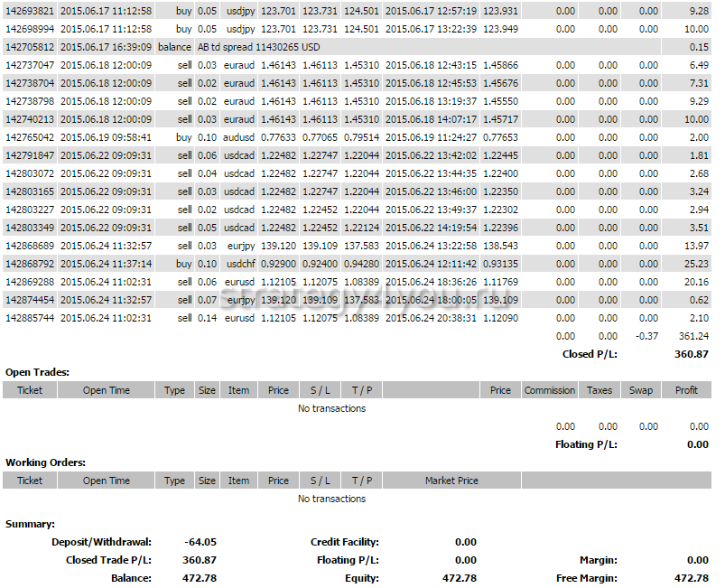
Task: Click the Commission column header in Open Trades
Action: tap(549, 390)
